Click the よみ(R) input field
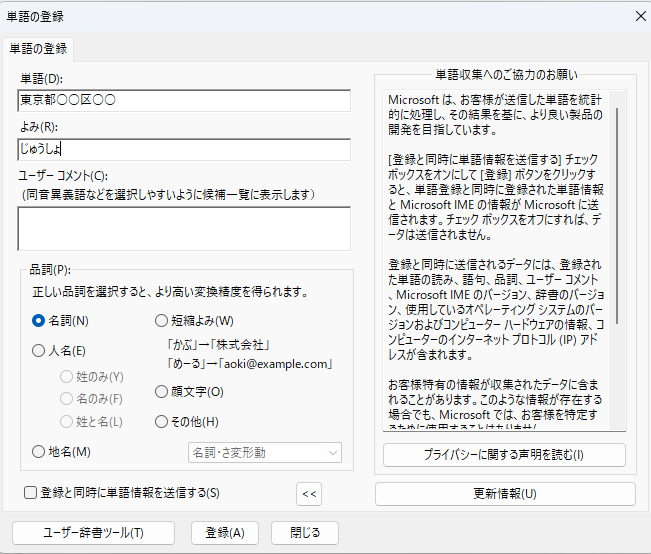 tap(184, 149)
